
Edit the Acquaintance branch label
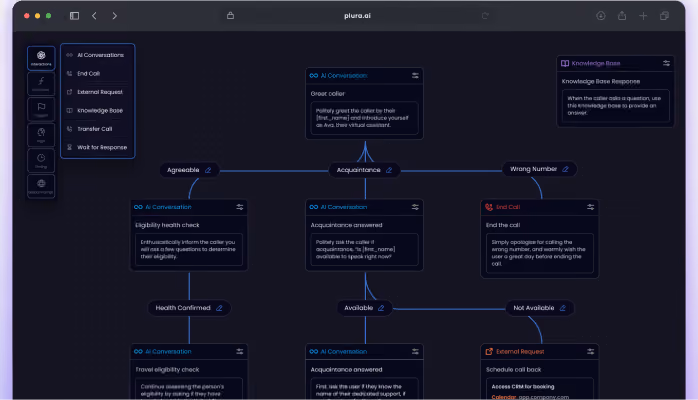click(389, 170)
